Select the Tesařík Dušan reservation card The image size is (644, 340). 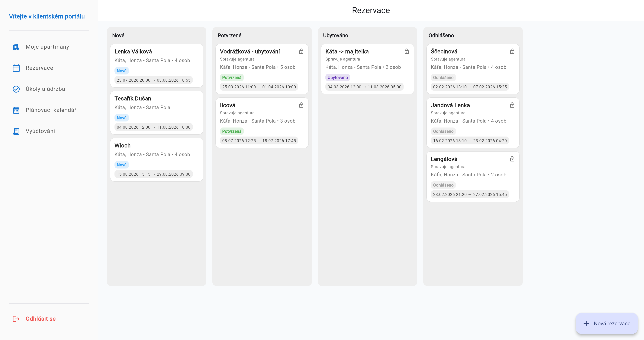[156, 112]
